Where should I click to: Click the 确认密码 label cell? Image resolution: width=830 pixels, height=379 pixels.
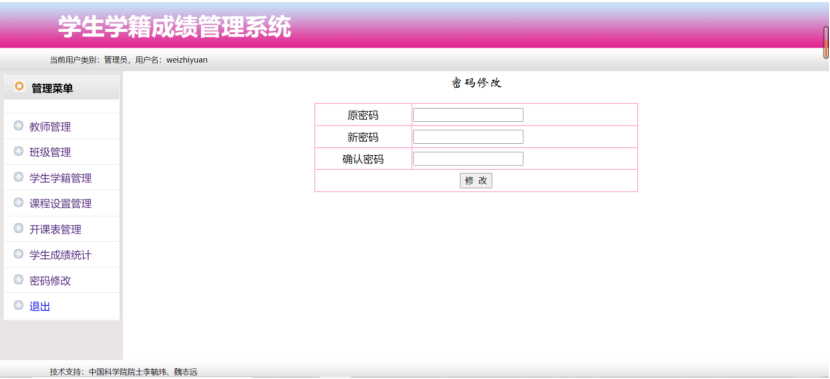[x=363, y=159]
